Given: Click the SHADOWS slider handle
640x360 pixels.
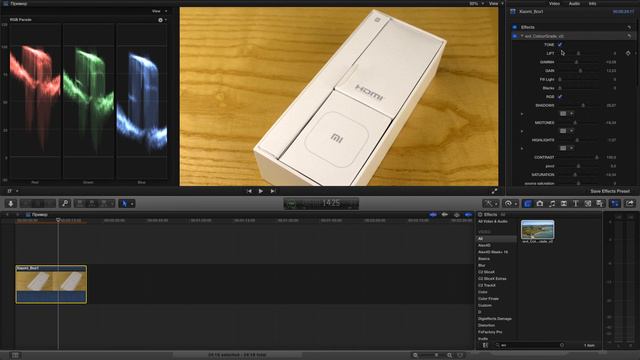Looking at the screenshot, I should pos(583,105).
